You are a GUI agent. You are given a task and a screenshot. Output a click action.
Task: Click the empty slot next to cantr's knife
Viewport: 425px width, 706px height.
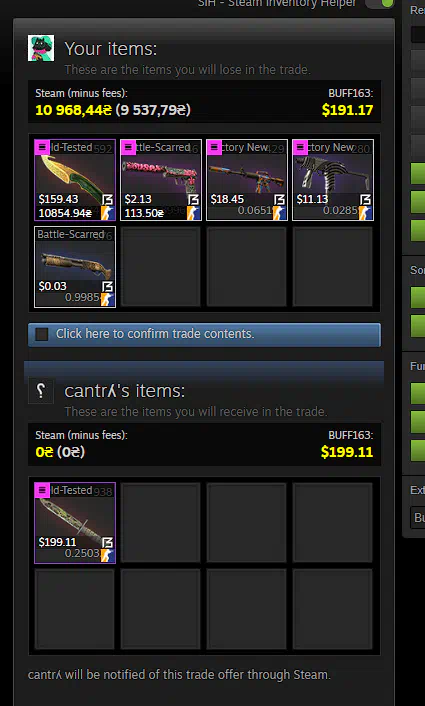click(x=161, y=523)
